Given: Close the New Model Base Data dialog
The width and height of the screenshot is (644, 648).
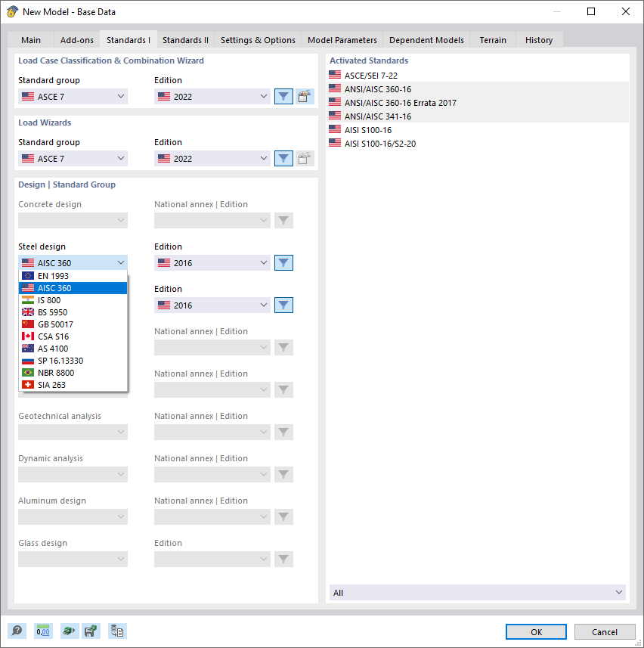Looking at the screenshot, I should (626, 11).
